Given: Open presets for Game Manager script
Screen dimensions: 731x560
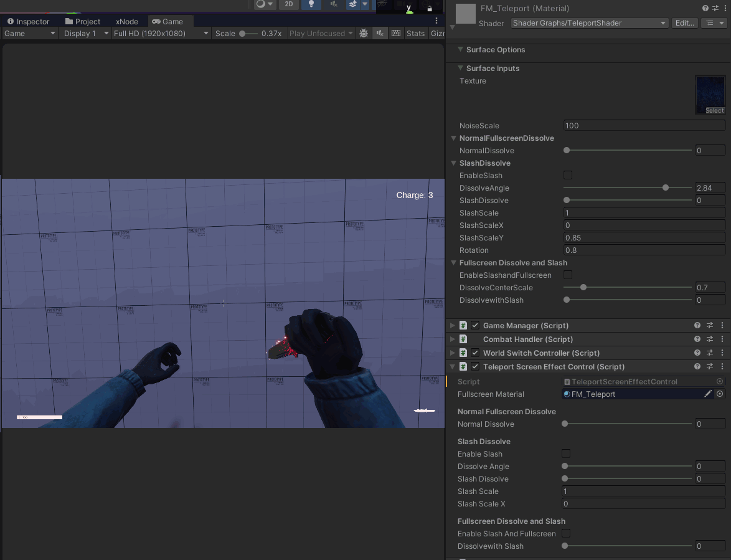Looking at the screenshot, I should [x=710, y=325].
